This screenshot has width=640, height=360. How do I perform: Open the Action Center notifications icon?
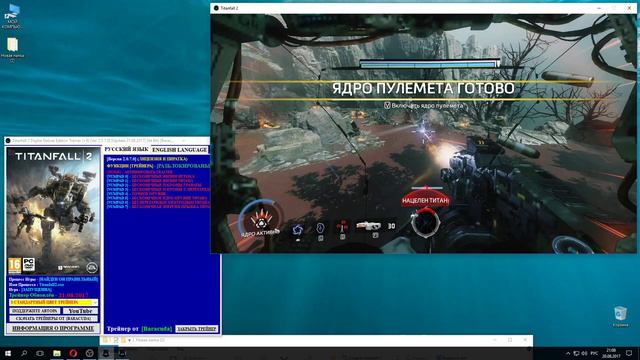tap(629, 353)
